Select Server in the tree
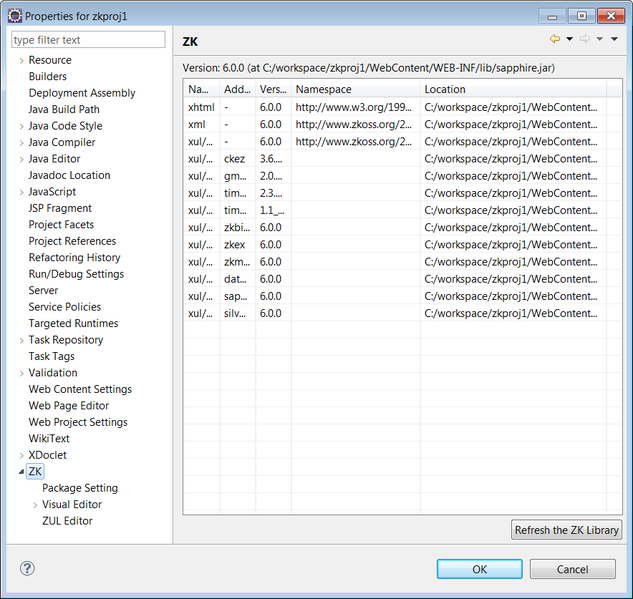Image resolution: width=633 pixels, height=599 pixels. pyautogui.click(x=43, y=290)
